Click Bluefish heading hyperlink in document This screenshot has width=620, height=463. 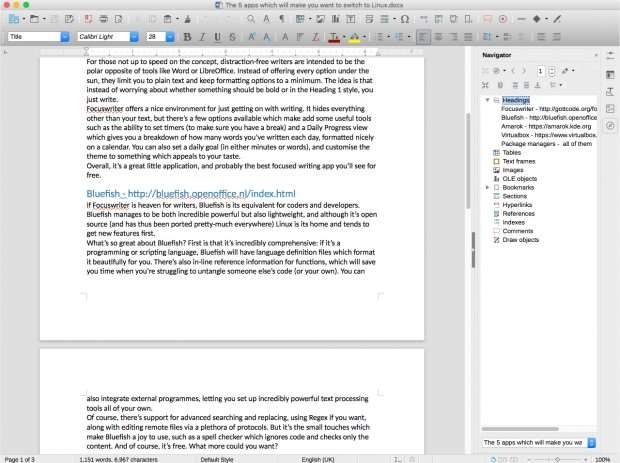tap(191, 194)
